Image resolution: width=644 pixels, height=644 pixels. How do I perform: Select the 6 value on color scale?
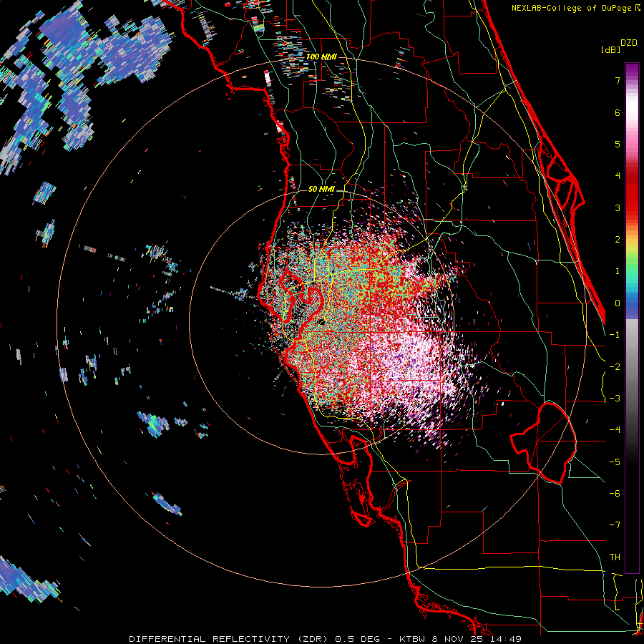[618, 112]
